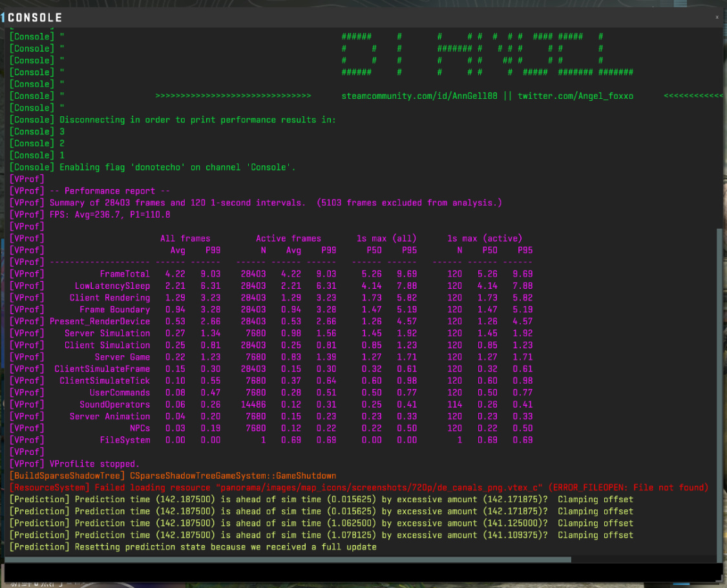The height and width of the screenshot is (588, 727).
Task: Click the horizontal scrollbar thumb below the log
Action: tap(288, 560)
